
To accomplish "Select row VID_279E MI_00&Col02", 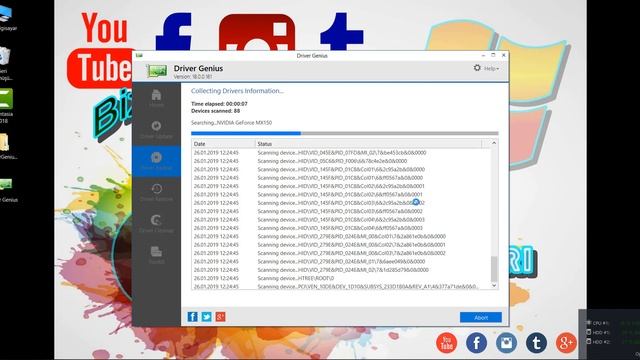I will 341,244.
